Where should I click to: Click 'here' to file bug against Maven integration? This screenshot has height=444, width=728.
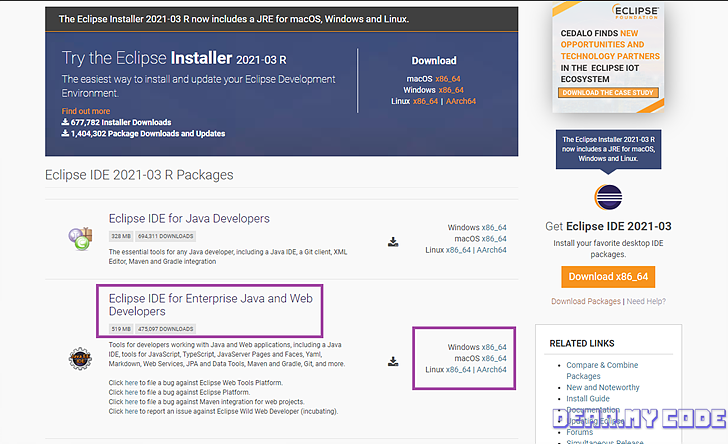[x=131, y=402]
